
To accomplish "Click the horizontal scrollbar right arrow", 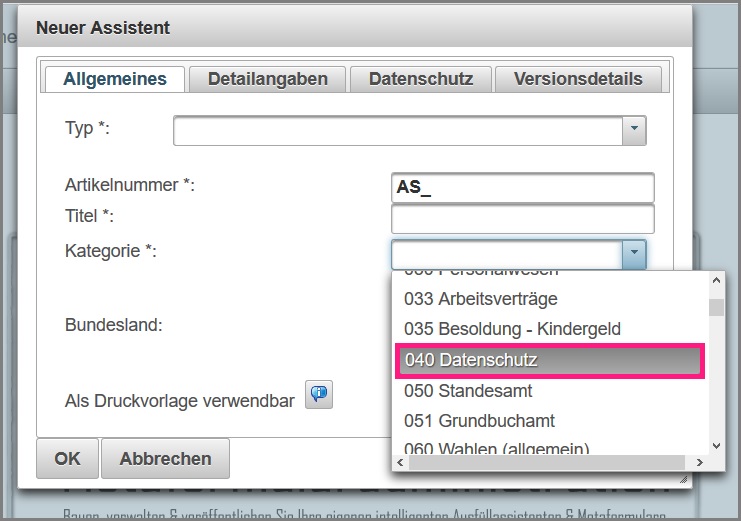I will click(x=699, y=463).
